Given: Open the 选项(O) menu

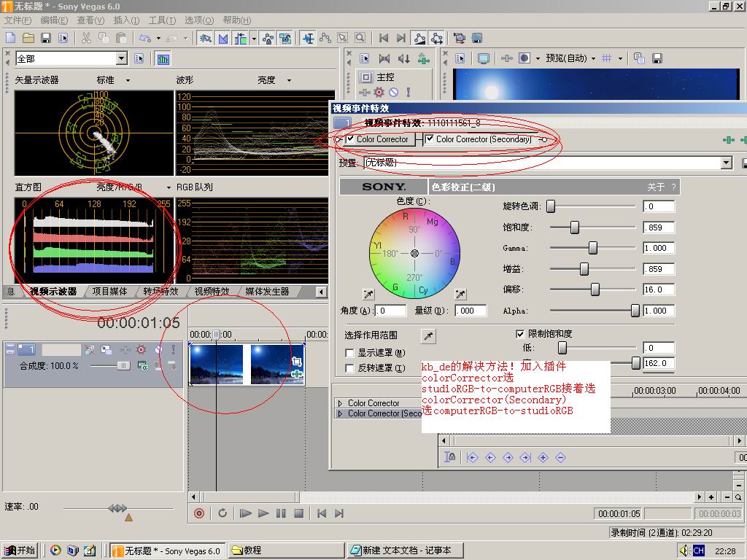Looking at the screenshot, I should point(199,20).
